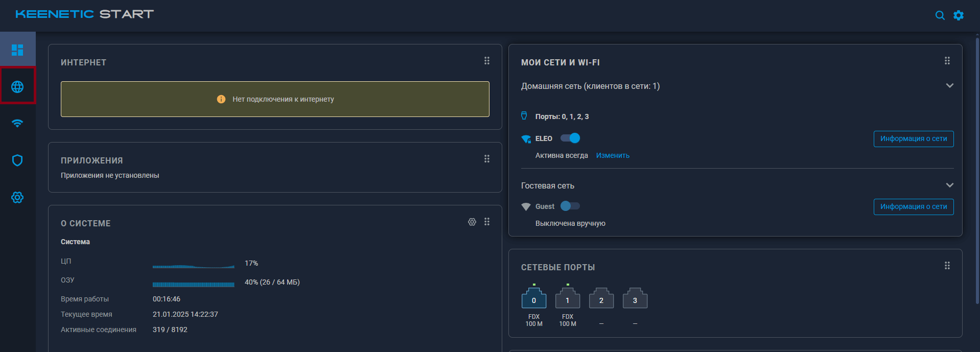Collapse the Гостевая сеть section

pos(949,185)
